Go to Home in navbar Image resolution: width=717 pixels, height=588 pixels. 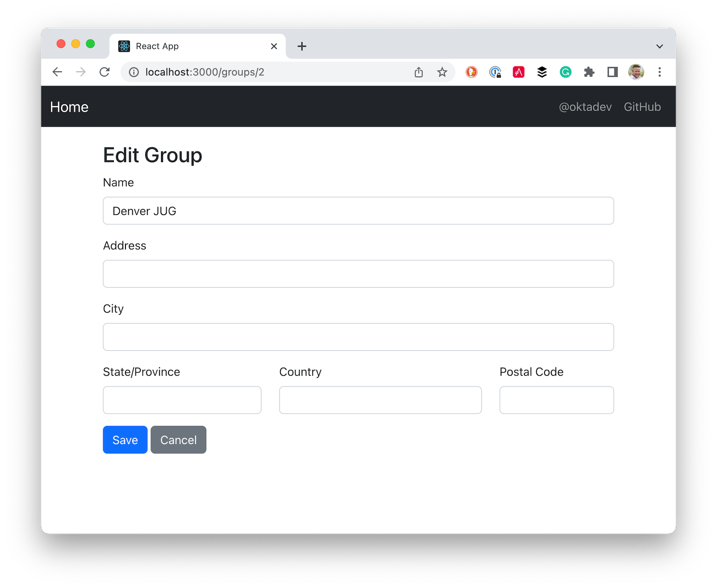point(69,107)
